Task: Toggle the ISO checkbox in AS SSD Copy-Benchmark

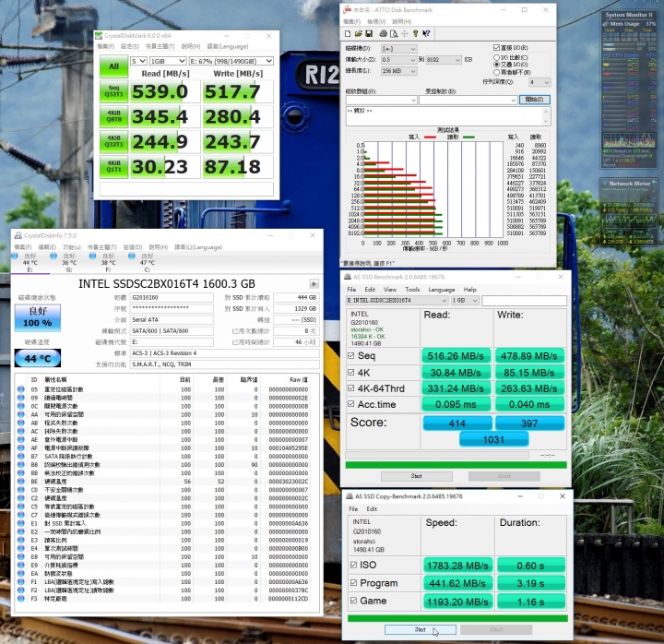Action: [x=353, y=565]
